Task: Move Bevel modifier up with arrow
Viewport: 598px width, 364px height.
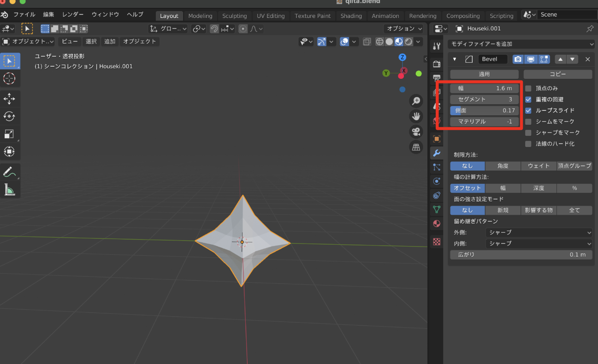Action: pos(560,59)
